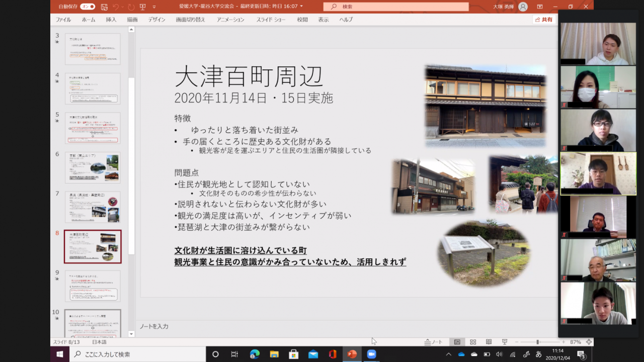The width and height of the screenshot is (644, 362).
Task: Open the アニメーション (Animations) ribbon tab
Action: pyautogui.click(x=230, y=20)
